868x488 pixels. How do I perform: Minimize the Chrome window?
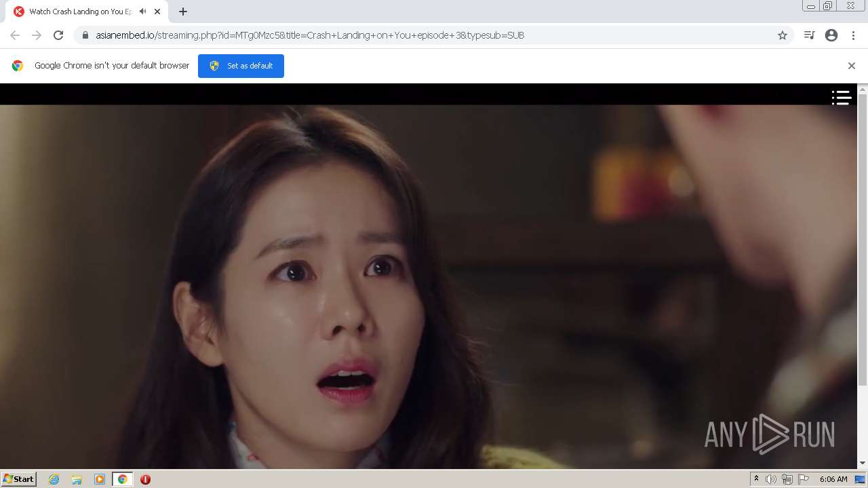point(811,6)
